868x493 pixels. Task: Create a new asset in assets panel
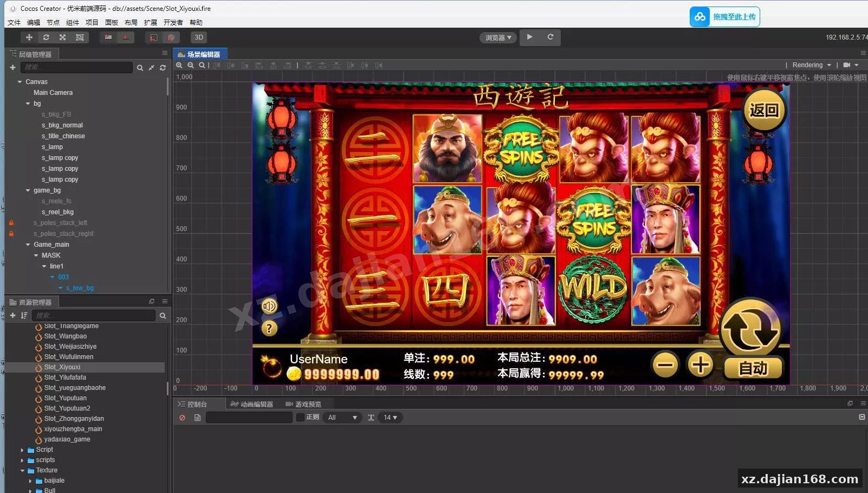pyautogui.click(x=12, y=316)
